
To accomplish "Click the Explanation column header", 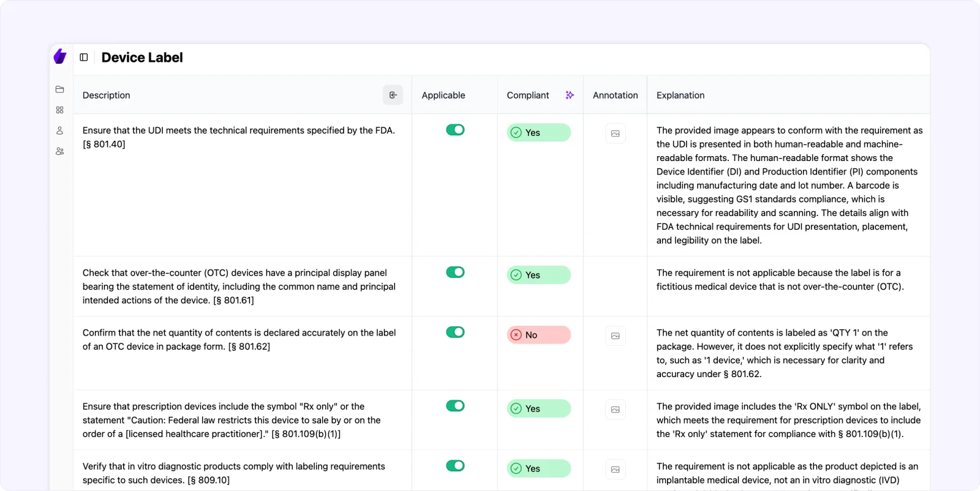I will pyautogui.click(x=680, y=96).
